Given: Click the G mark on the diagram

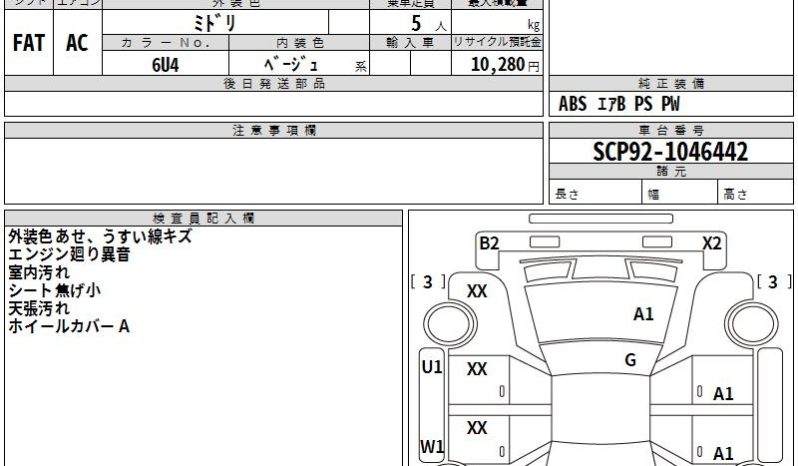Looking at the screenshot, I should click(x=630, y=360).
